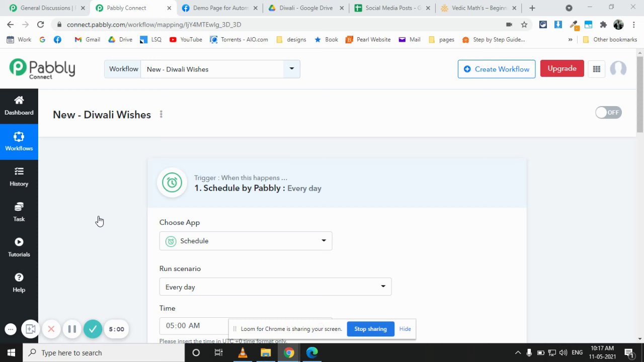The height and width of the screenshot is (362, 644).
Task: Click the Upgrade button
Action: (x=562, y=68)
